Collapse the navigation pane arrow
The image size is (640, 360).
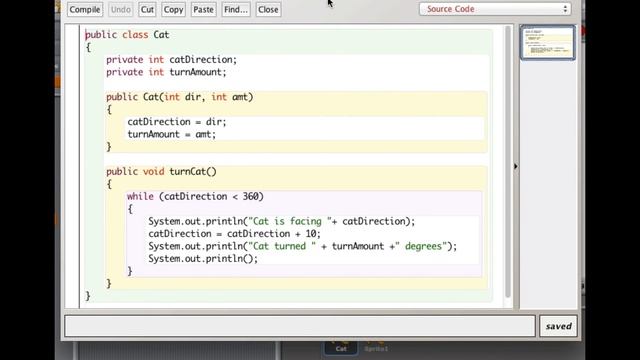click(x=516, y=167)
